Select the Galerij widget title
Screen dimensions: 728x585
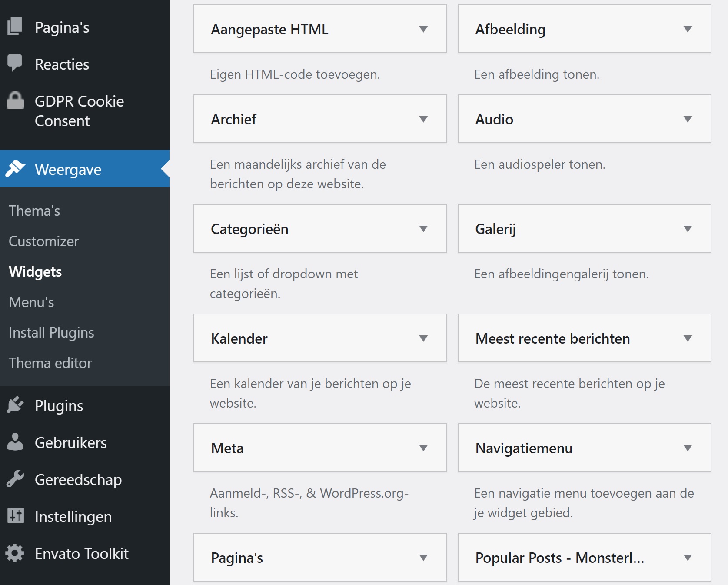495,229
